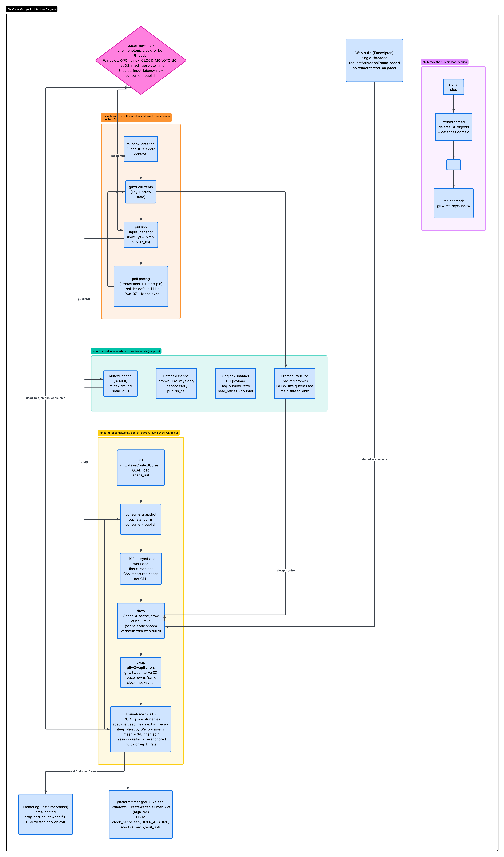Image resolution: width=504 pixels, height=857 pixels.
Task: Select the 'main thread: glfwDestroyWindow' node
Action: [453, 203]
